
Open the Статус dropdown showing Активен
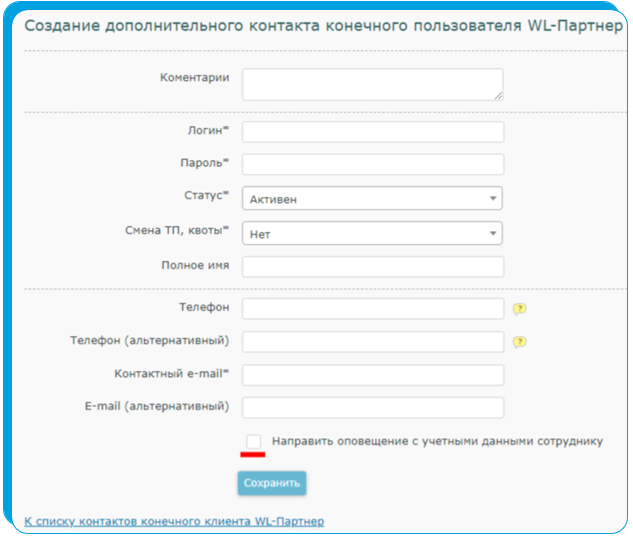[372, 198]
